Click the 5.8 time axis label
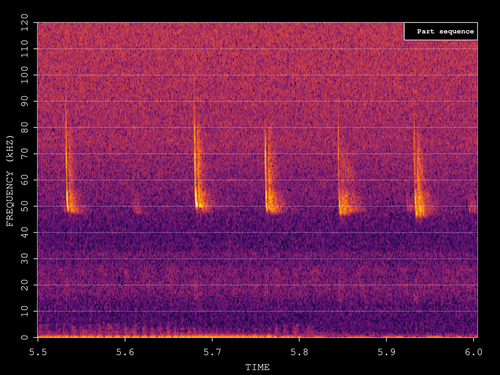 click(299, 352)
